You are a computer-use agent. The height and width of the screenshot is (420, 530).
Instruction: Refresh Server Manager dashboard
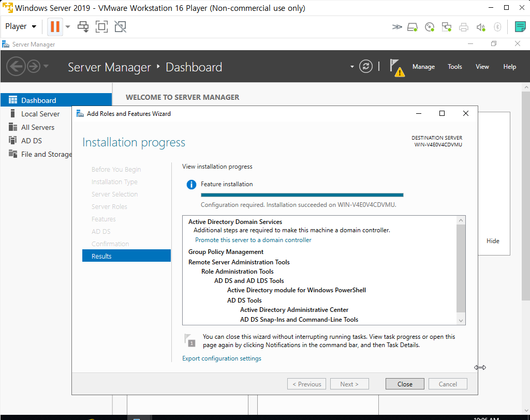(366, 66)
